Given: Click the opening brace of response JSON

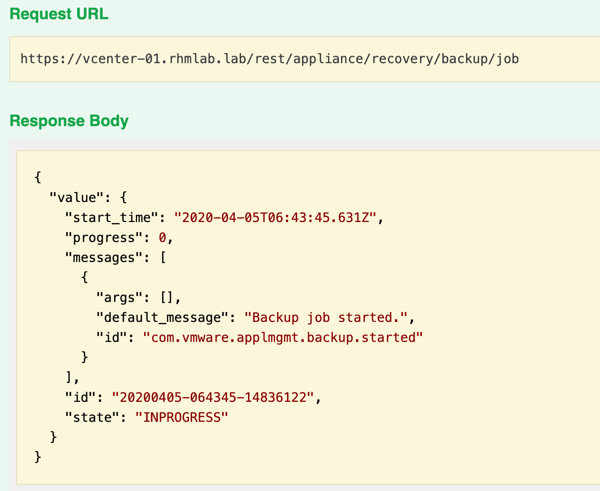Looking at the screenshot, I should point(38,178).
